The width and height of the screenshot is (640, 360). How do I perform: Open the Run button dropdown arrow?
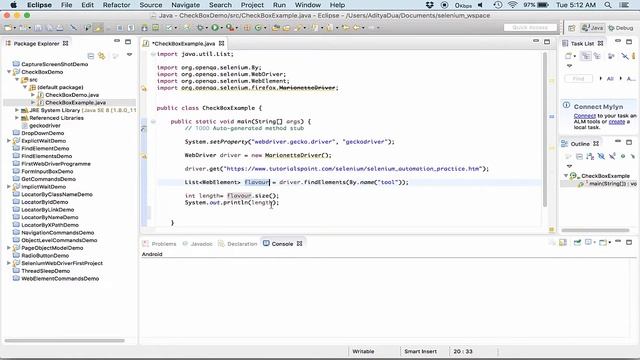point(222,28)
